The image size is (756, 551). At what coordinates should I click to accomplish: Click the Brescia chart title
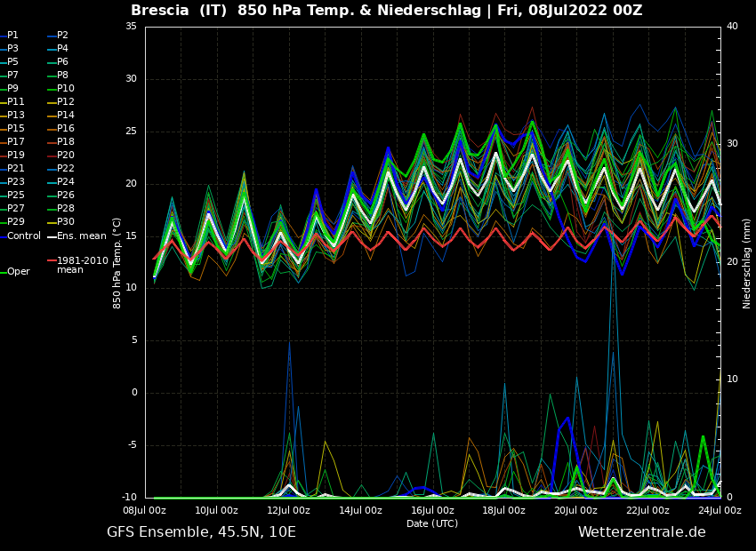[x=386, y=11]
